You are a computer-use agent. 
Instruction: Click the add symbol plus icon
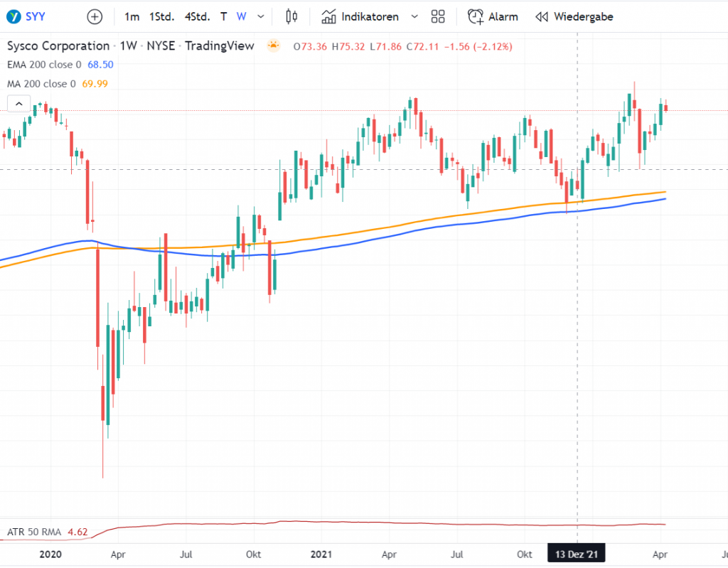point(95,16)
